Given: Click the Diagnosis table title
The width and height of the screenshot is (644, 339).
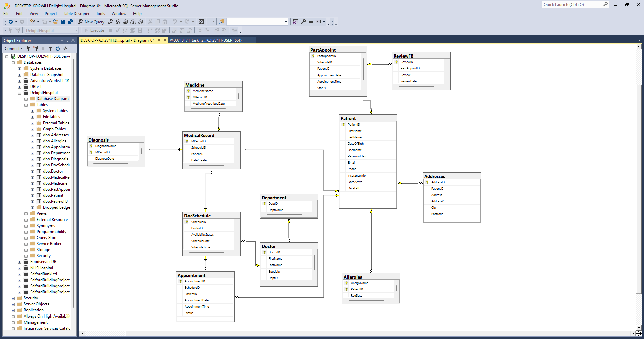Looking at the screenshot, I should tap(98, 140).
